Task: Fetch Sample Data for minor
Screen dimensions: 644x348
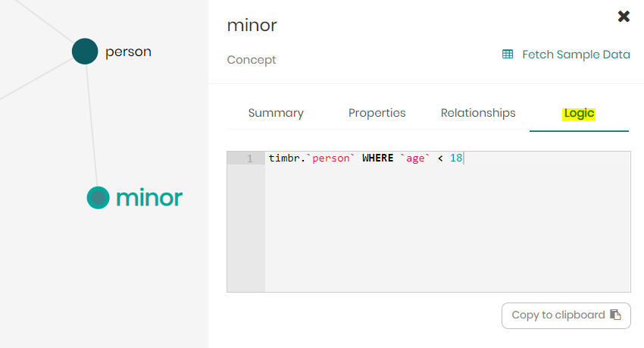Action: (x=575, y=55)
